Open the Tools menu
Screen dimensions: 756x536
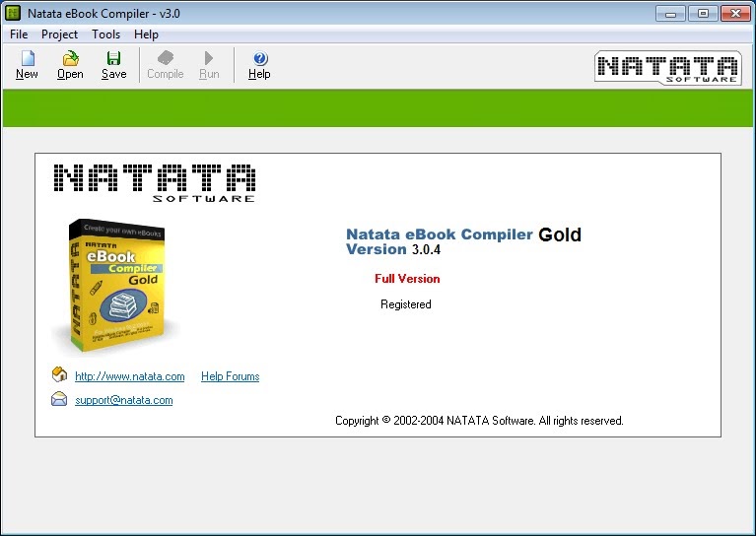coord(106,34)
